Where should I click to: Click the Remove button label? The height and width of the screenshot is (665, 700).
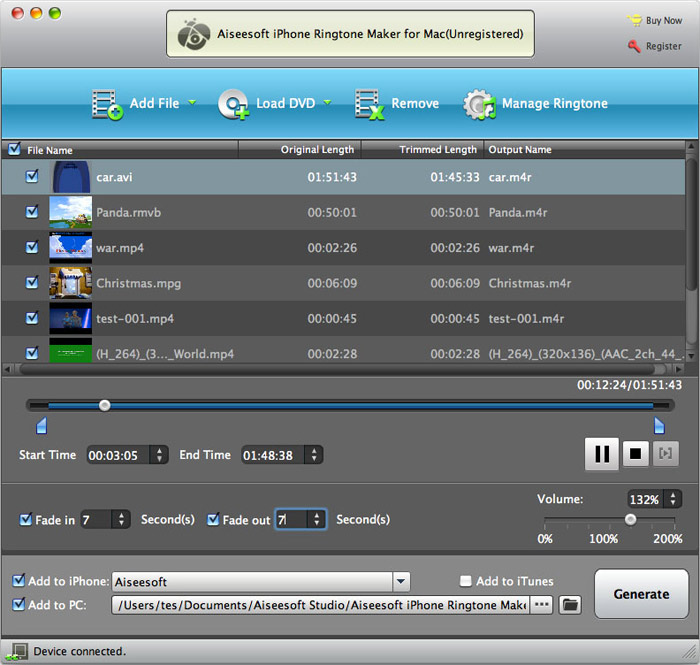(415, 104)
